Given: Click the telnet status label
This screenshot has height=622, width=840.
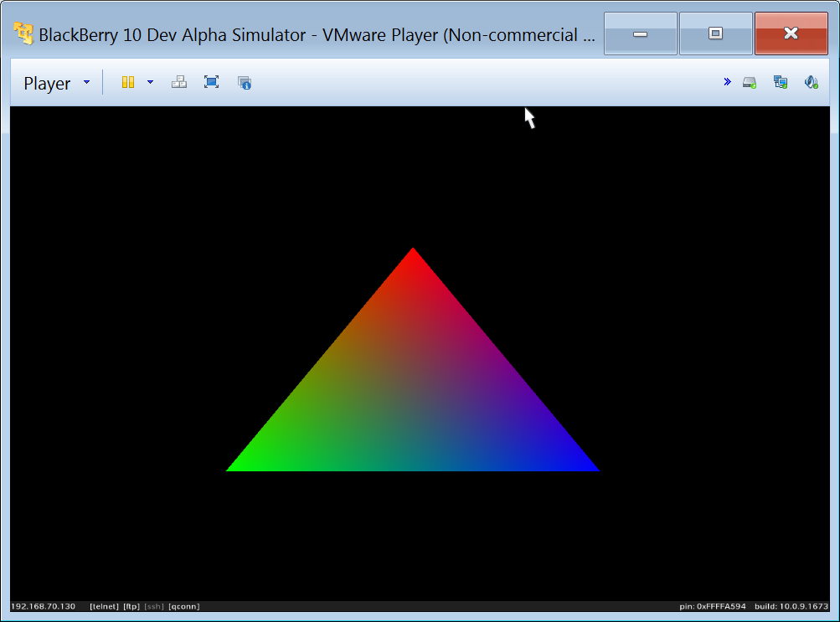Looking at the screenshot, I should click(104, 606).
